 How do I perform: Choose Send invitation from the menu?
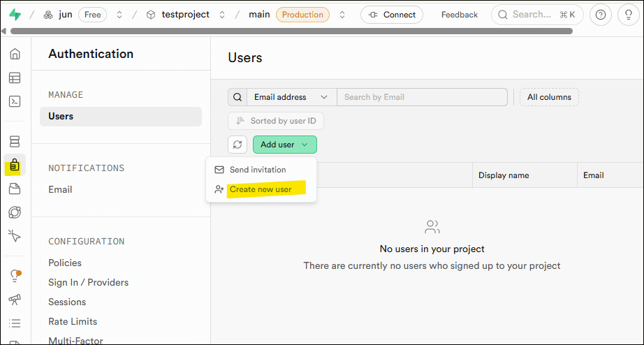[x=257, y=170]
